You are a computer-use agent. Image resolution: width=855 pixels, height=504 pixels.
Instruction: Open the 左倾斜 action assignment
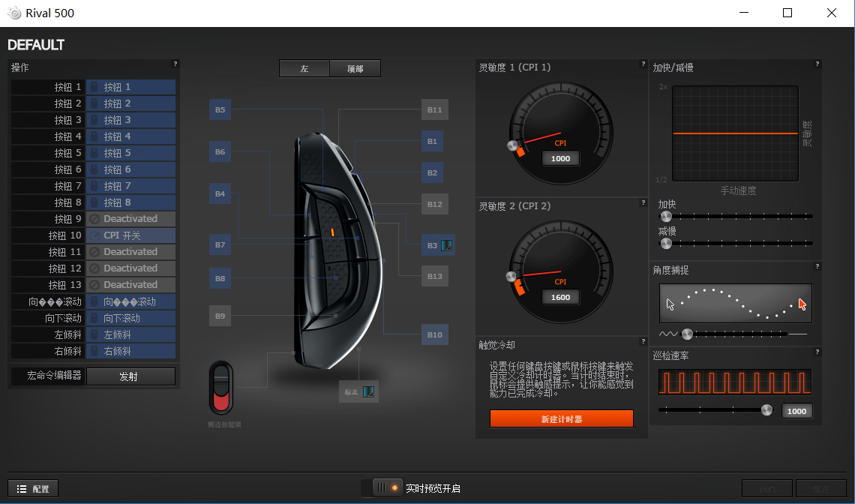[x=130, y=334]
